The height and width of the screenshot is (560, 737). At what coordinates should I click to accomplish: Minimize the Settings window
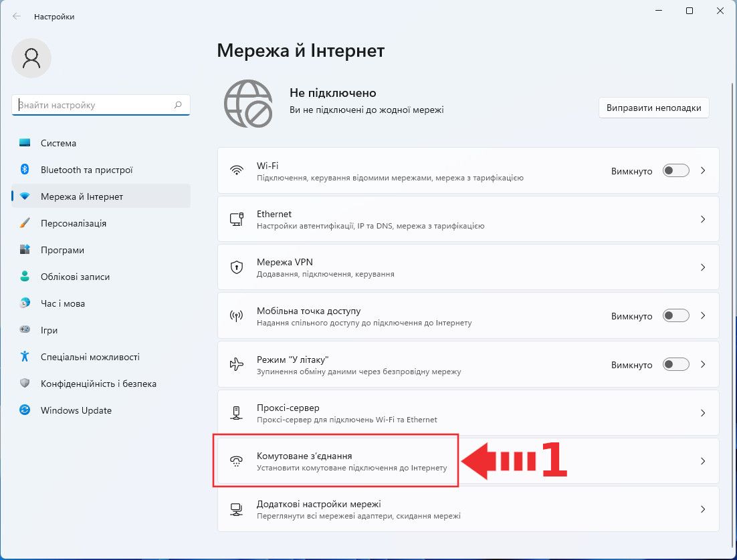click(659, 11)
